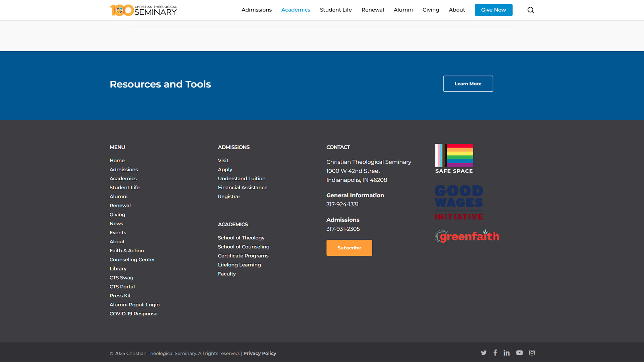
Task: Open the Alumni Populi Login link
Action: (x=135, y=305)
